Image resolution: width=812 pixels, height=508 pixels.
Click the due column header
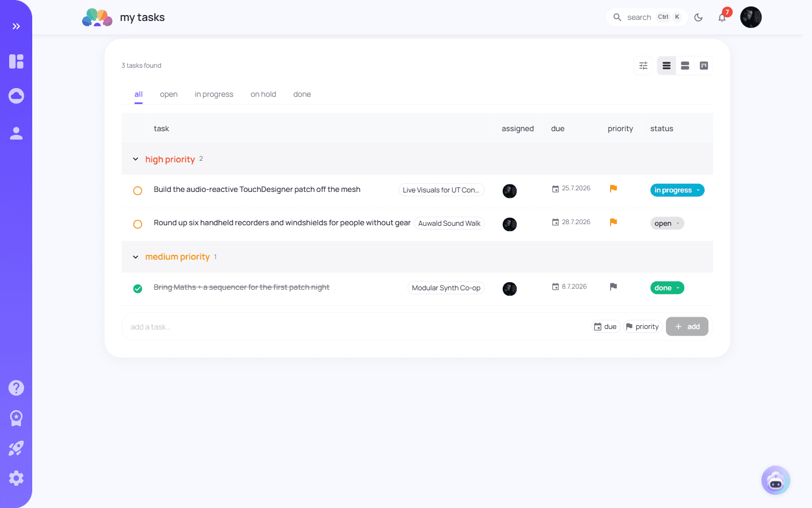(557, 128)
